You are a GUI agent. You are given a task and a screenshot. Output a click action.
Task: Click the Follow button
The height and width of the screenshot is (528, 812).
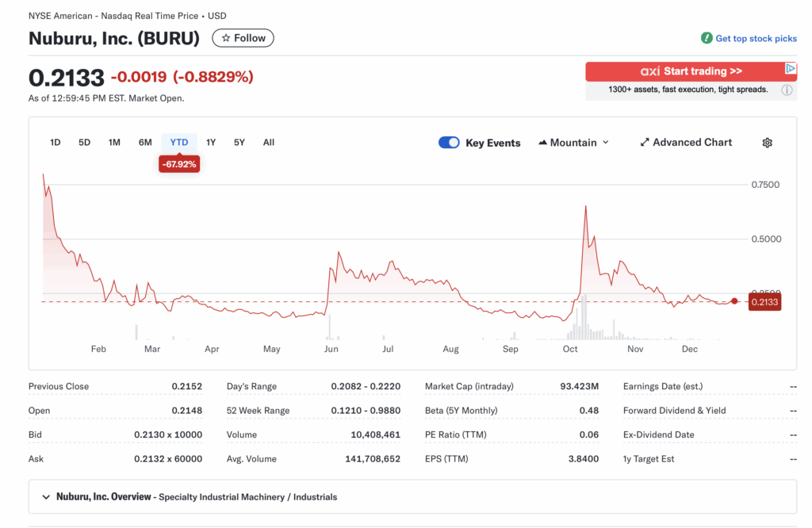tap(243, 37)
